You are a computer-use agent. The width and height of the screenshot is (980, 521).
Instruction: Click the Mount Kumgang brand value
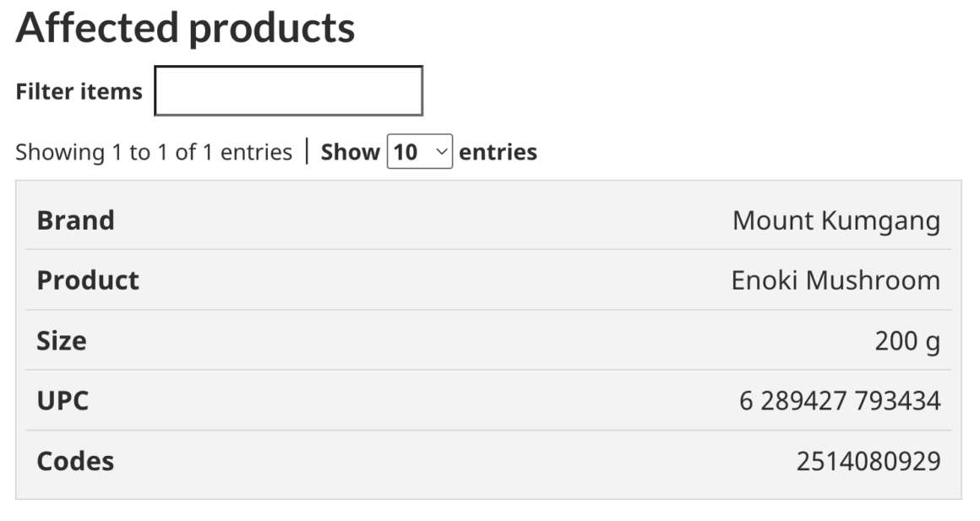point(836,220)
